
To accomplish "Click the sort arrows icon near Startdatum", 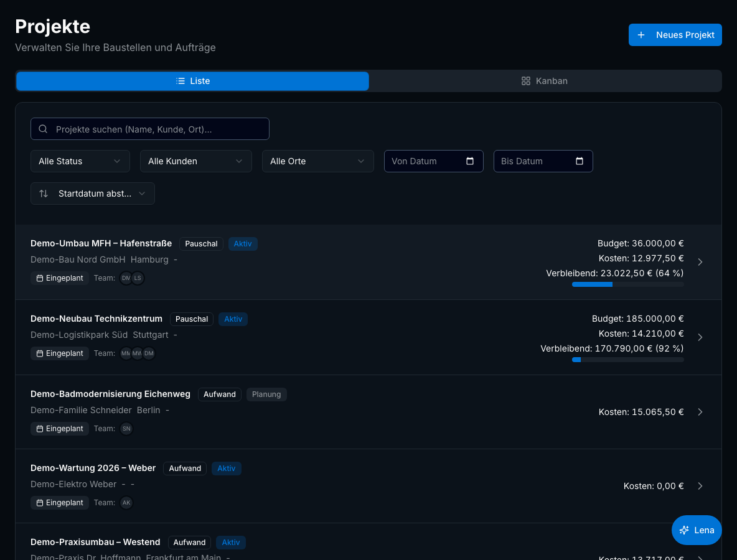I will click(44, 194).
